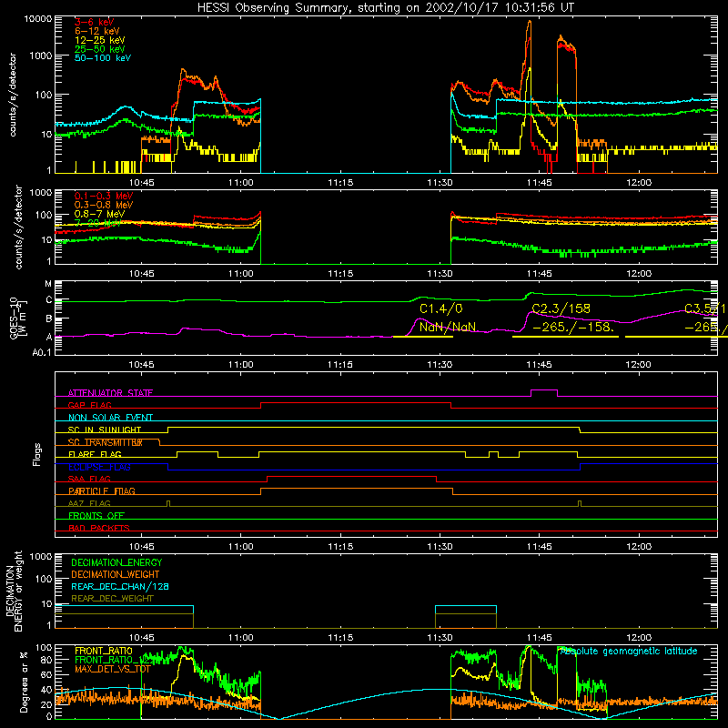Click the yellow flare interval bar under C1.4/0
The image size is (728, 728).
coord(422,337)
